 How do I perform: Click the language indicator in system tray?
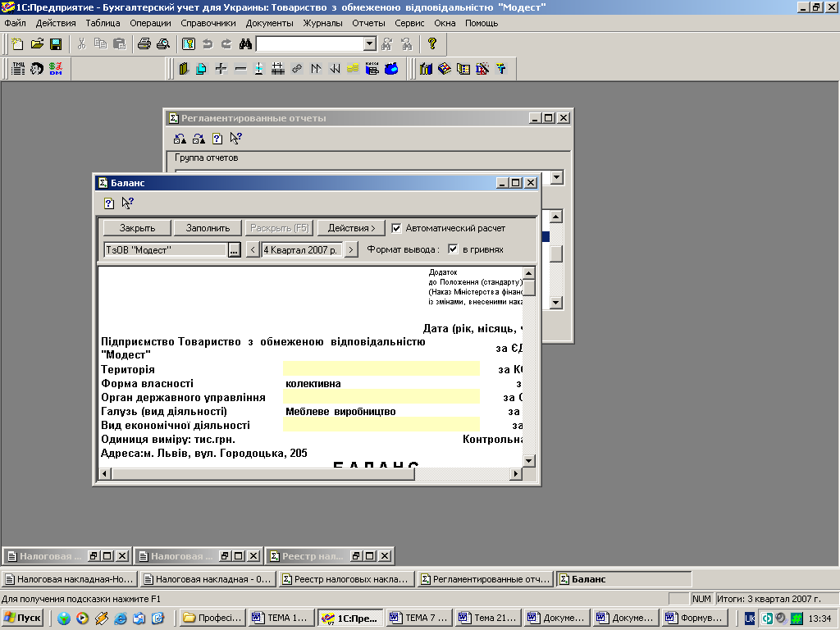click(x=750, y=619)
